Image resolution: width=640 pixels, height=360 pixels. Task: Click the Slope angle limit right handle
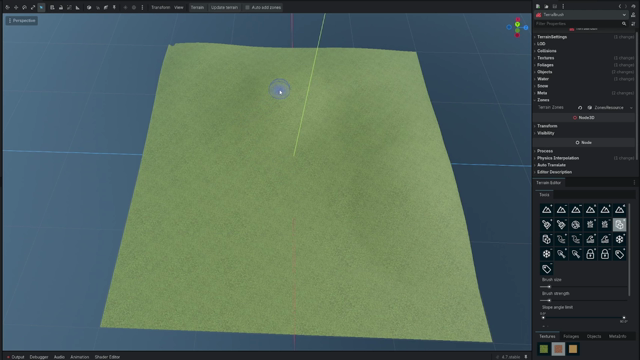(623, 317)
